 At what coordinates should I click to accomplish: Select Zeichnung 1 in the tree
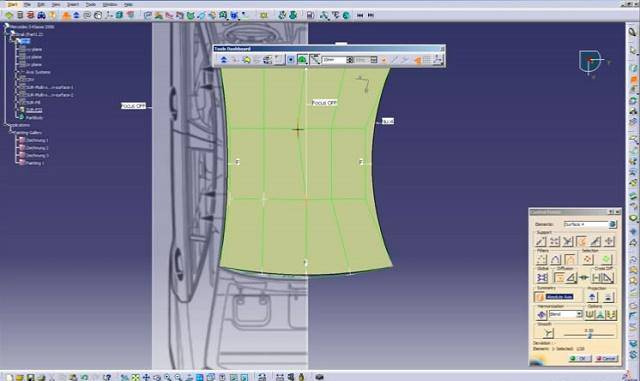37,140
